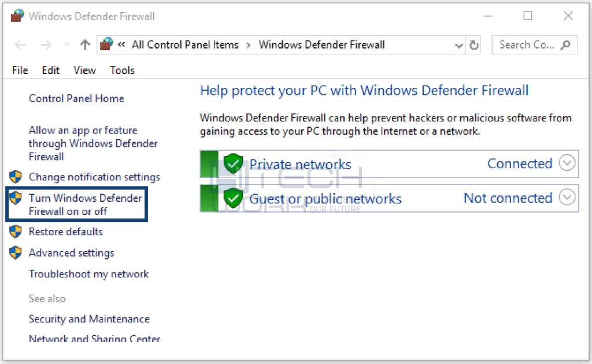Open Advanced settings
592x364 pixels.
71,252
